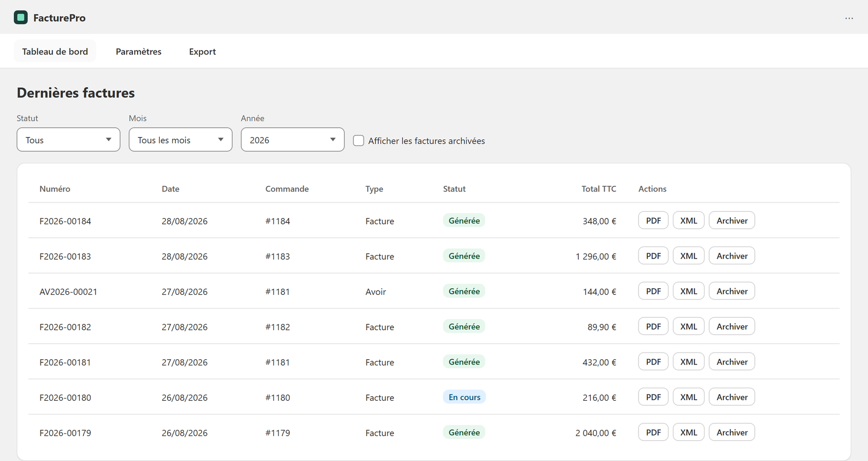Select the Avoir type cell
868x461 pixels.
(x=376, y=292)
